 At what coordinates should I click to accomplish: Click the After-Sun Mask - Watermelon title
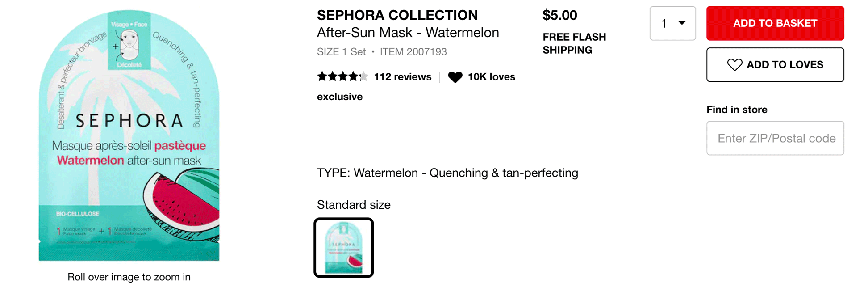point(408,33)
